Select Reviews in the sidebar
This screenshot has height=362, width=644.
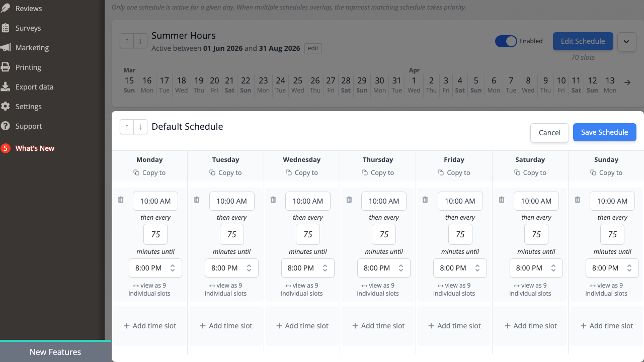point(28,8)
